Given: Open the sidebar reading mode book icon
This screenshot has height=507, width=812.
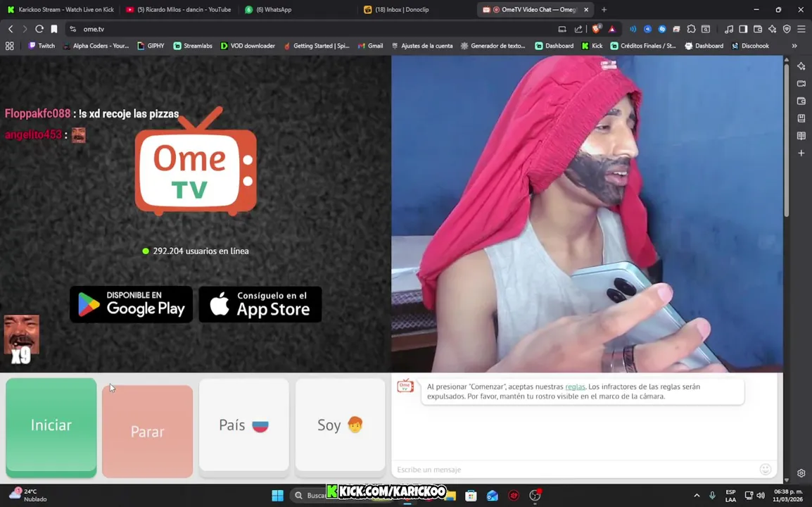Looking at the screenshot, I should (801, 136).
